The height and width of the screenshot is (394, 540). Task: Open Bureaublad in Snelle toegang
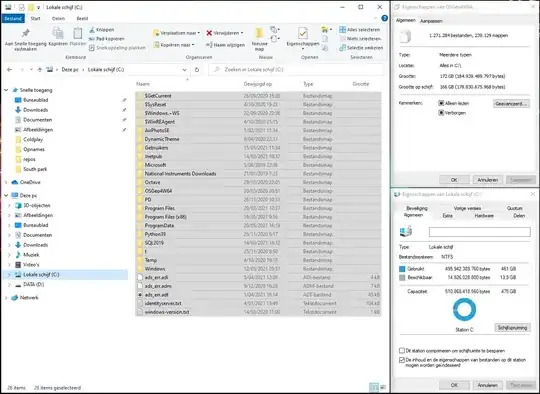35,100
